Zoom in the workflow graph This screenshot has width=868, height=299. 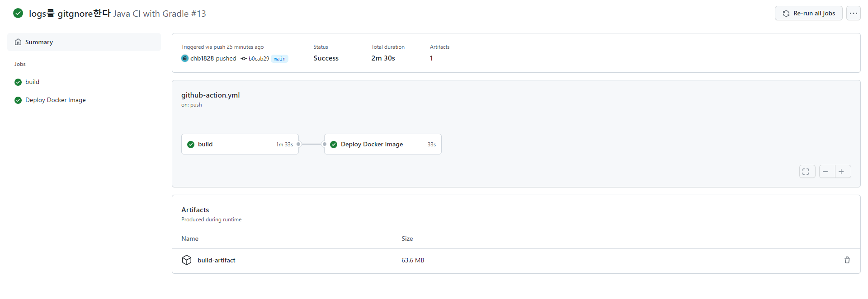(843, 172)
